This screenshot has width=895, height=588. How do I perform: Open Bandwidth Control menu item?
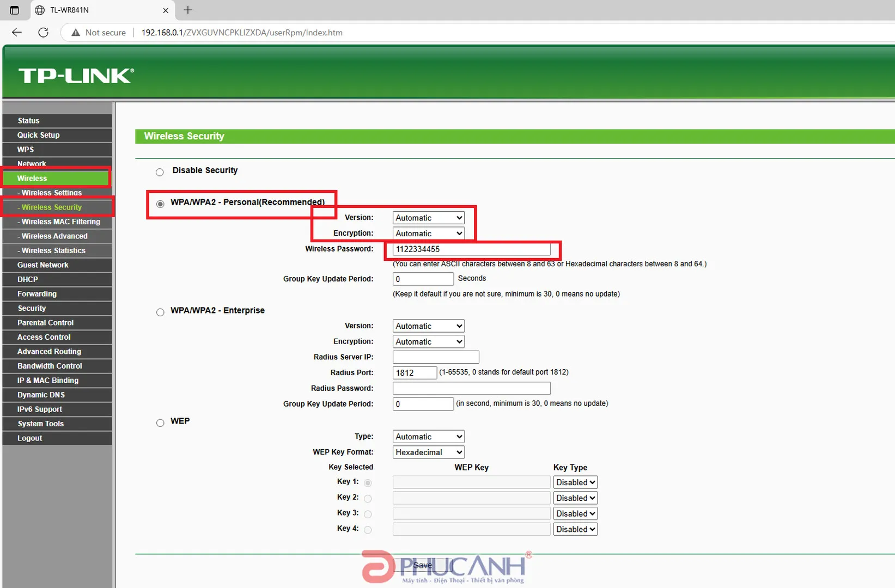coord(57,366)
